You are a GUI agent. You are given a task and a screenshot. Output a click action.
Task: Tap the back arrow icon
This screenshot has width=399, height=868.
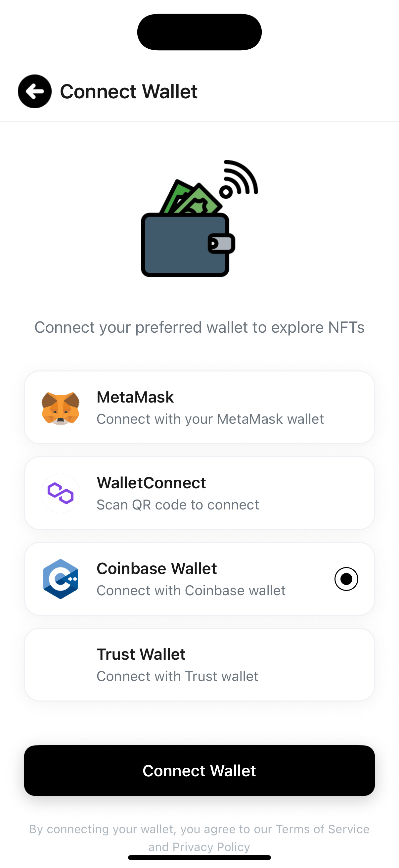(x=35, y=91)
